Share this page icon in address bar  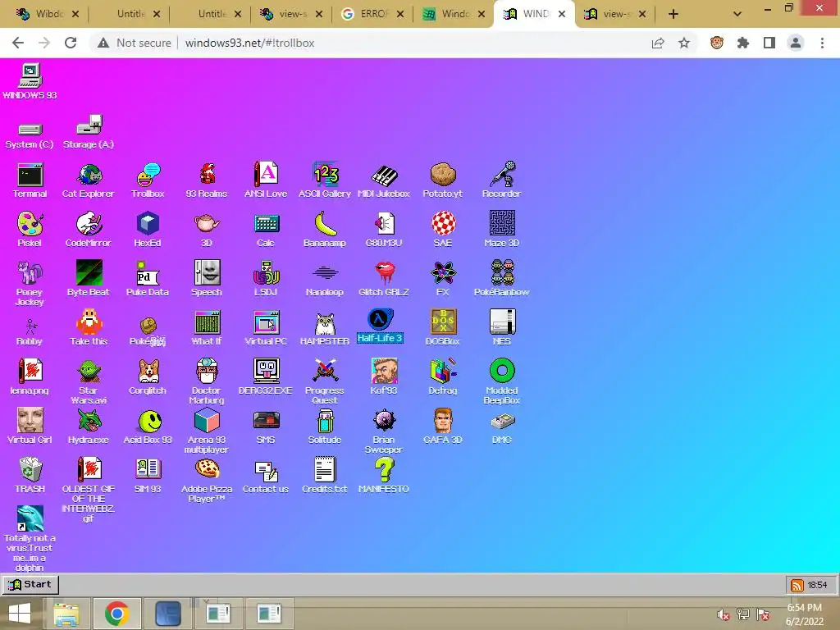[x=658, y=43]
